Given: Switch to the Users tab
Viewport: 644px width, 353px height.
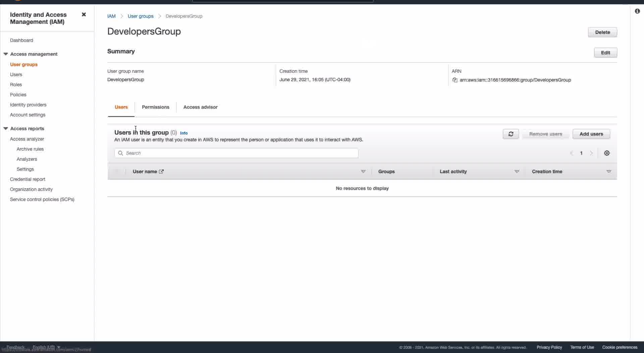Looking at the screenshot, I should click(121, 107).
